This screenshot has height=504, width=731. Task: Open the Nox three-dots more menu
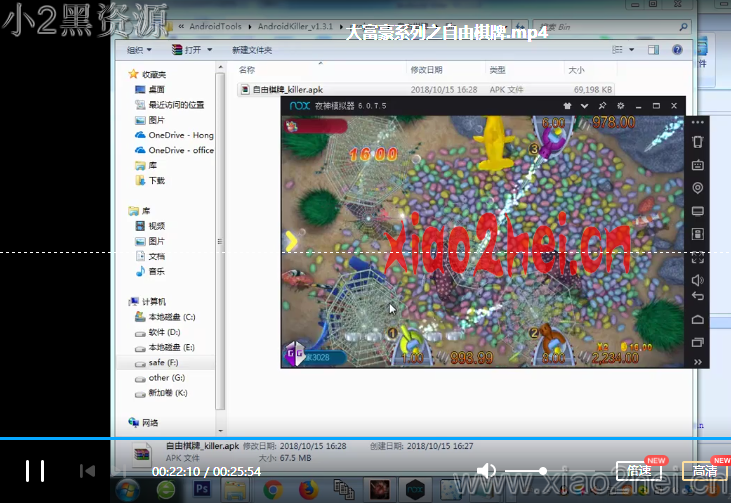point(697,122)
